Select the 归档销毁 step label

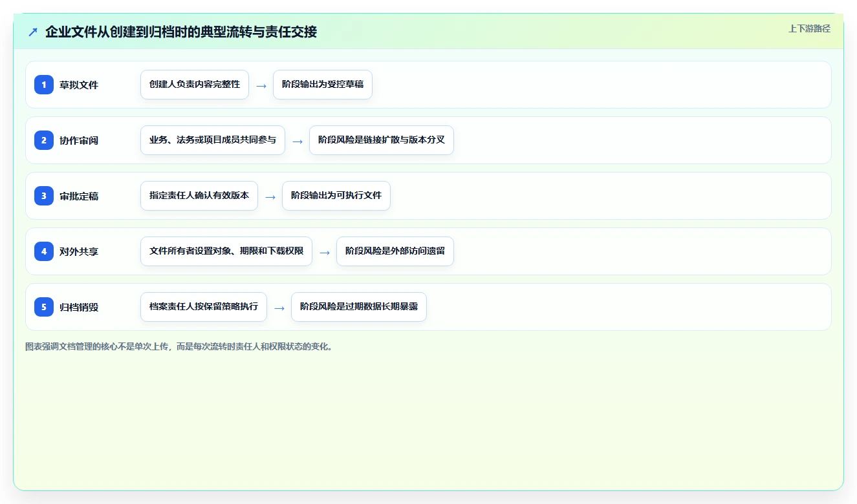tap(79, 307)
